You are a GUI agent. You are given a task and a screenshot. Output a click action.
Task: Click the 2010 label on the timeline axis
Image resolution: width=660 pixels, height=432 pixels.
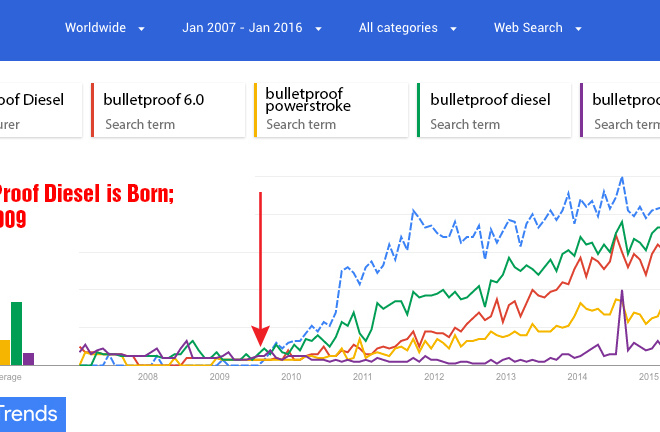[x=291, y=377]
